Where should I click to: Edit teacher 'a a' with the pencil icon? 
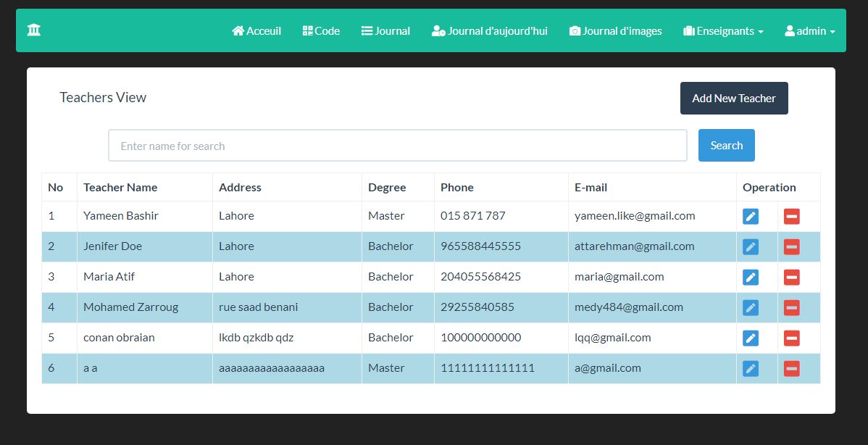(x=750, y=369)
